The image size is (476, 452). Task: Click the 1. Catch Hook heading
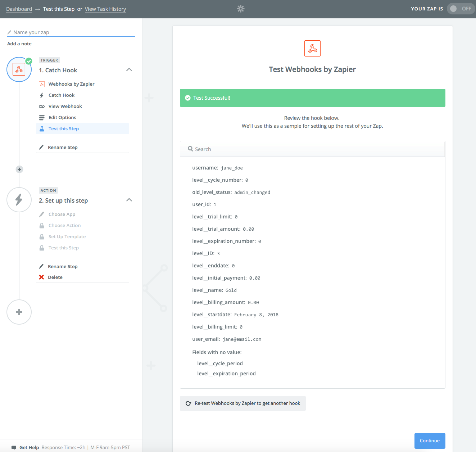58,70
